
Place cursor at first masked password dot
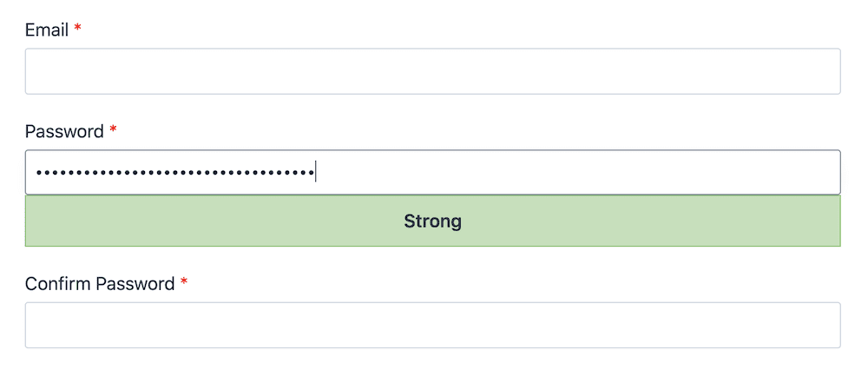[x=39, y=173]
